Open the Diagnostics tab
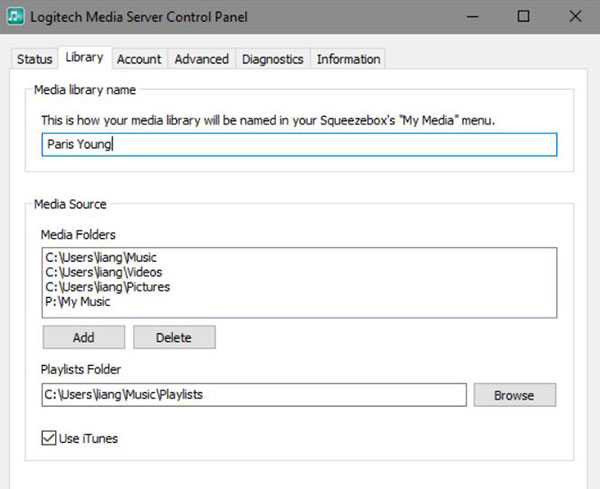The width and height of the screenshot is (600, 489). 272,59
